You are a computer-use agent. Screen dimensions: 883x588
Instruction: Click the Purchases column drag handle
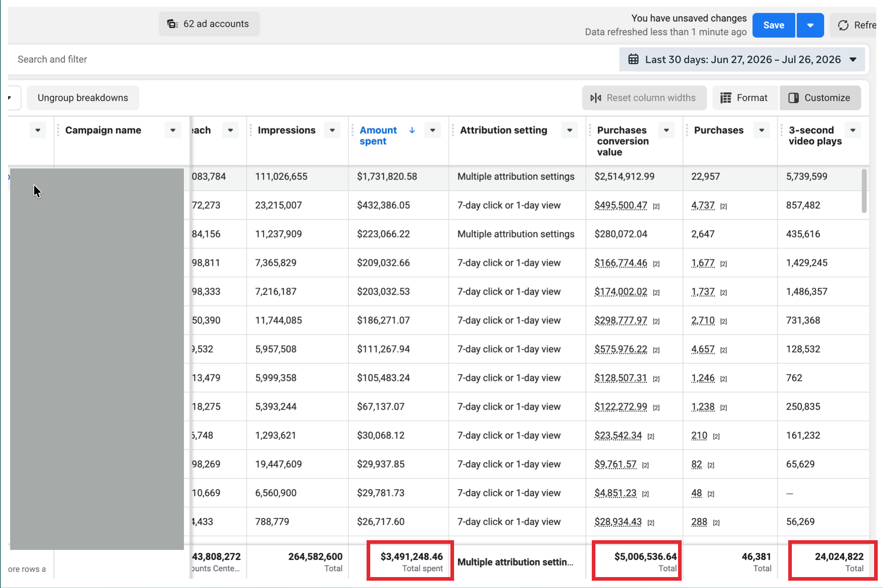(687, 130)
